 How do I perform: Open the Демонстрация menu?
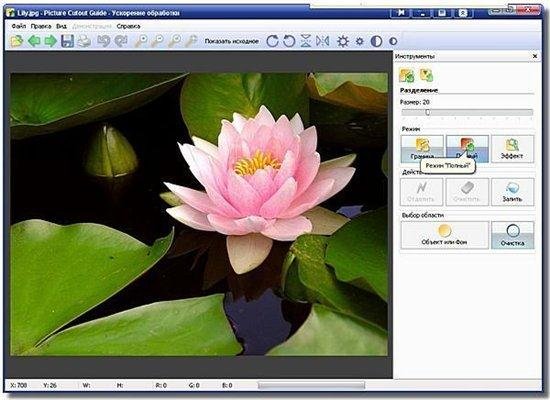point(92,26)
